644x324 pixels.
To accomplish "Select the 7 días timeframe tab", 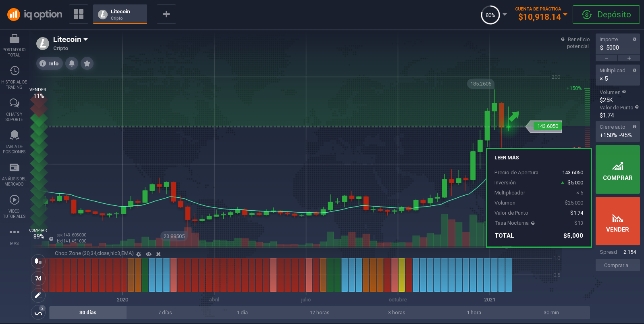I will [x=165, y=313].
